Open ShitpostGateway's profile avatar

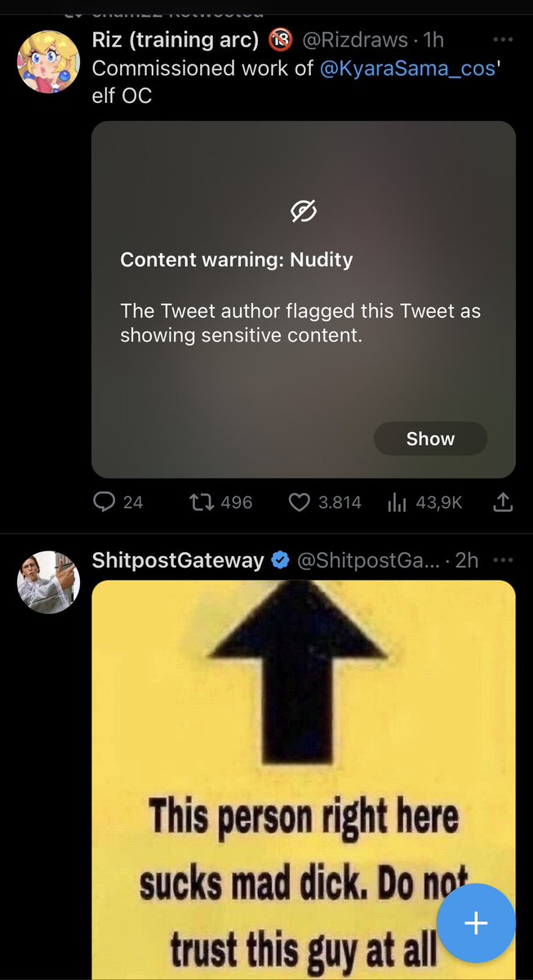(49, 581)
